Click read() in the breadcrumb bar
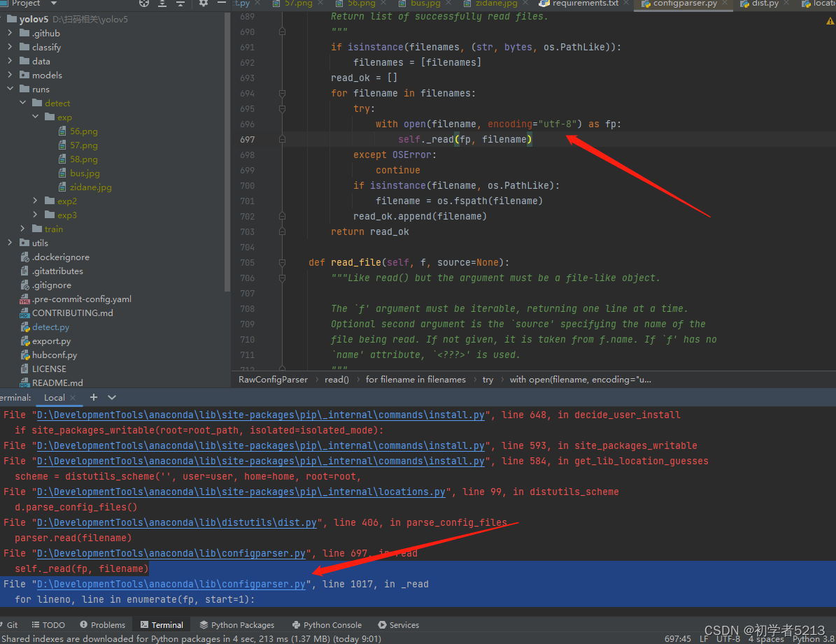This screenshot has height=644, width=836. 336,380
